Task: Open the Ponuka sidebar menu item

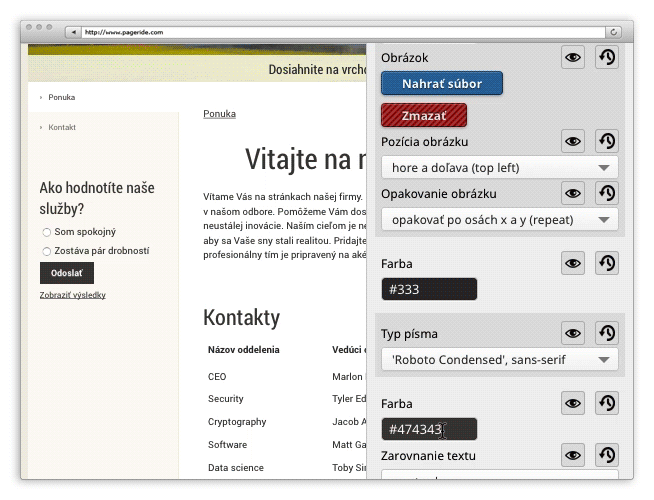Action: click(x=62, y=97)
